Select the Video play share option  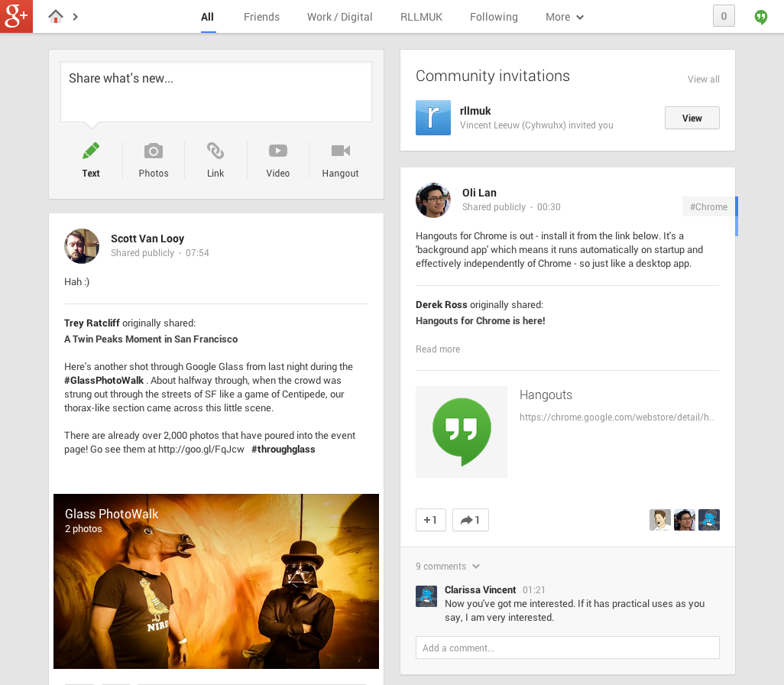(278, 160)
